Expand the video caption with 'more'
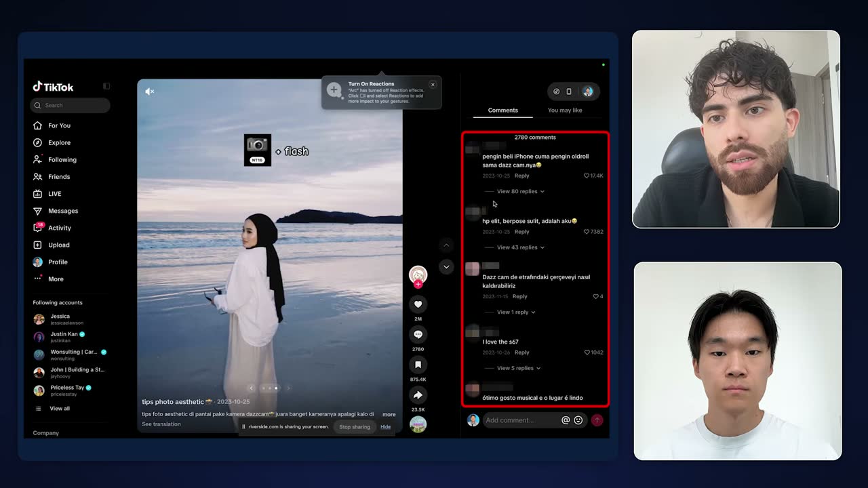Viewport: 868px width, 488px height. click(389, 414)
